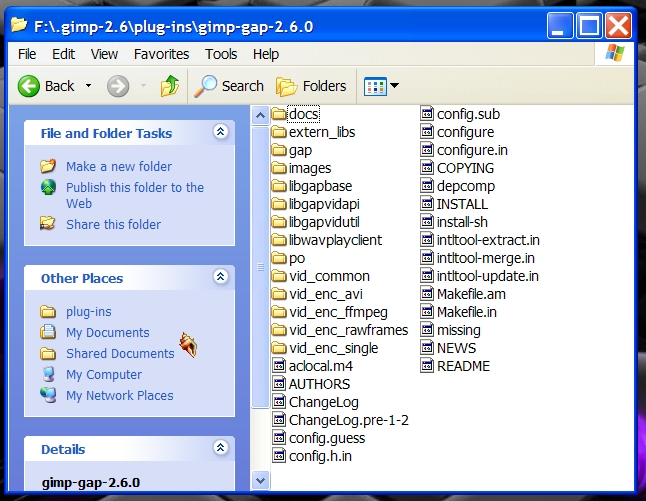Viewport: 646px width, 501px height.
Task: Open the Search pane
Action: (229, 86)
